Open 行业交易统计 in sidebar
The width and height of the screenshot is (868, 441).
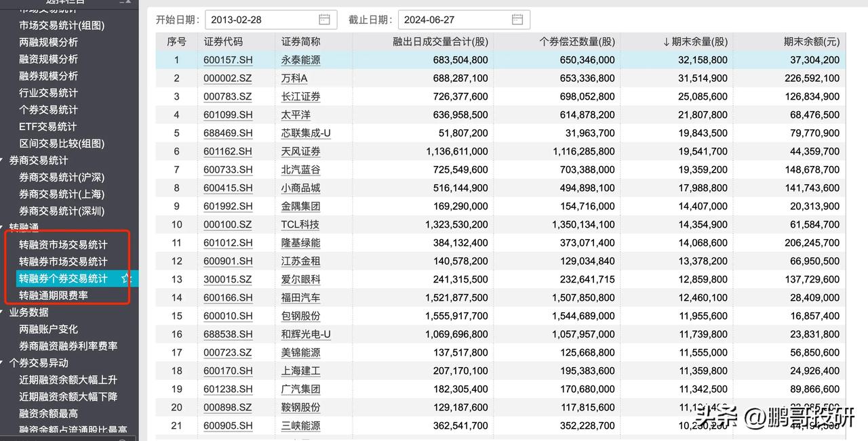(48, 93)
